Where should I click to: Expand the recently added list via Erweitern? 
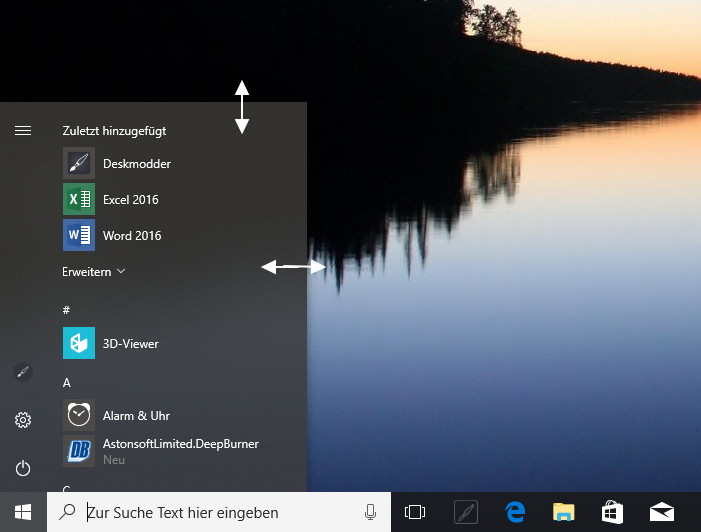[93, 271]
